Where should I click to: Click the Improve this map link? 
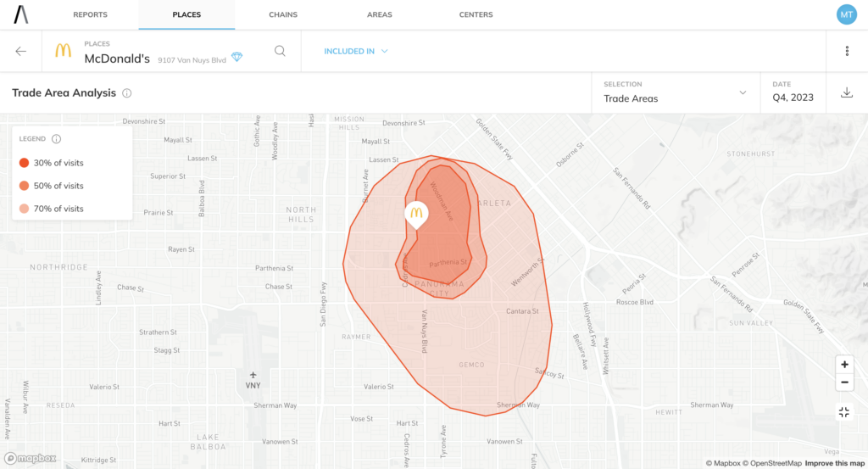tap(834, 463)
